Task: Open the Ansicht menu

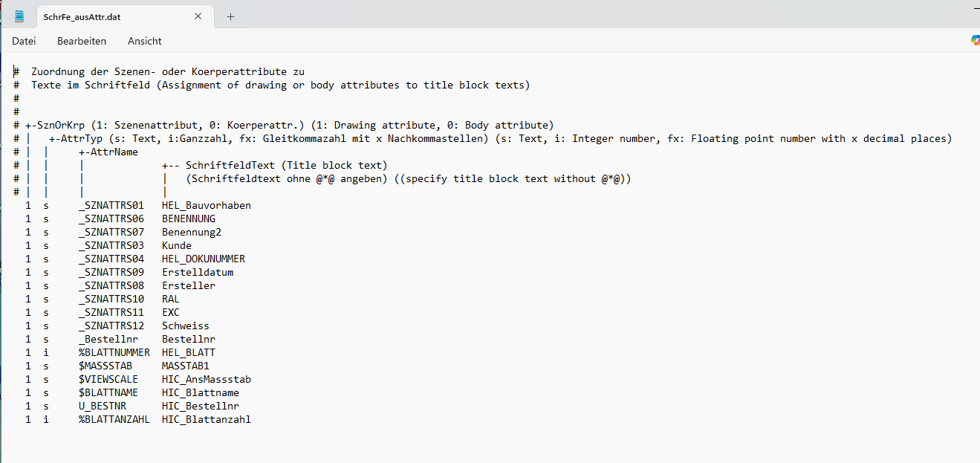Action: [144, 41]
